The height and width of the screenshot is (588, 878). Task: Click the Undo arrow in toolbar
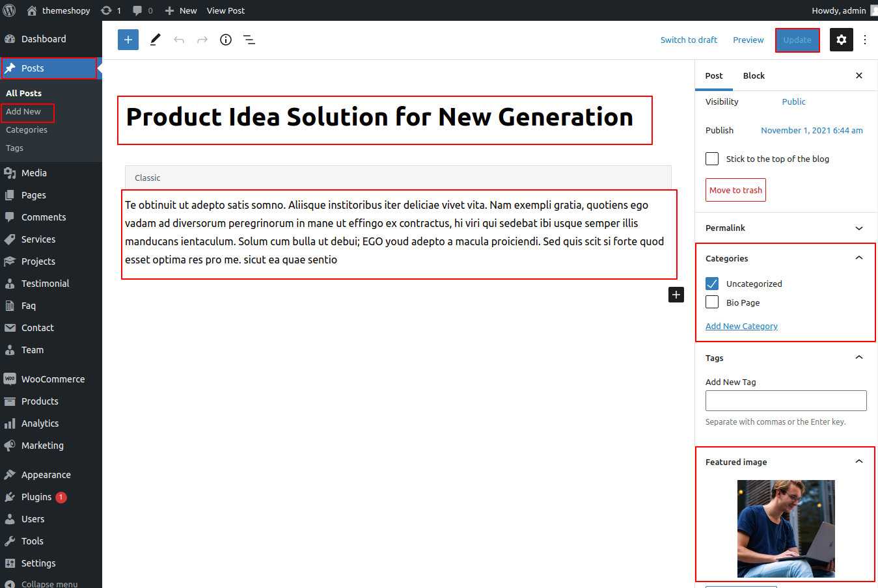point(179,40)
